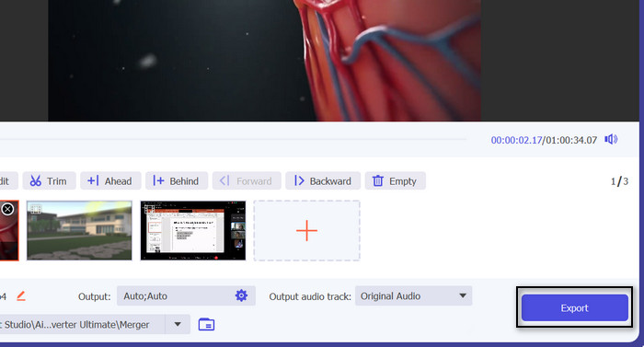Insert clip with Ahead button
The height and width of the screenshot is (347, 644).
[x=110, y=181]
